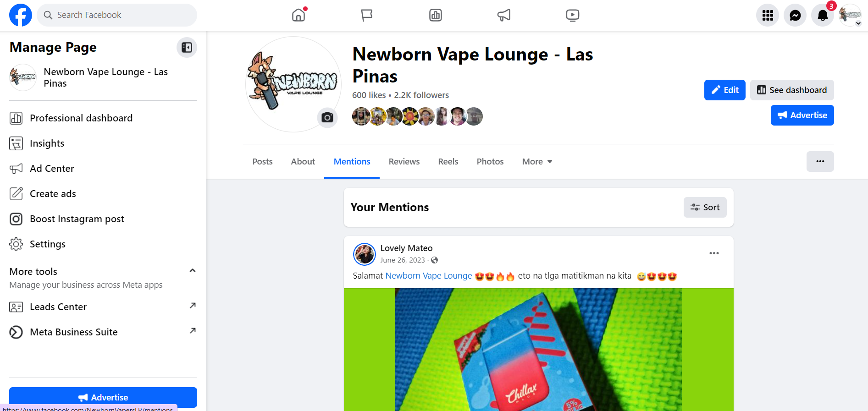Expand the More tab dropdown
868x411 pixels.
point(537,162)
